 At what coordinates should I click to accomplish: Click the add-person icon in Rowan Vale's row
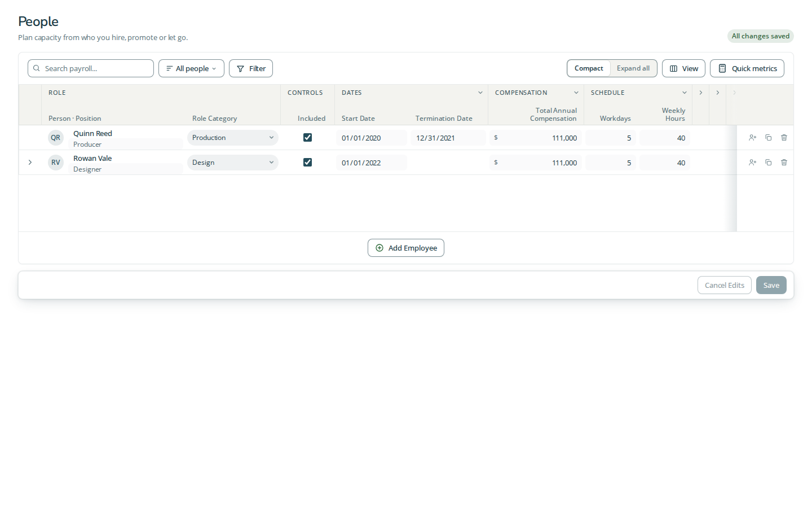click(752, 163)
